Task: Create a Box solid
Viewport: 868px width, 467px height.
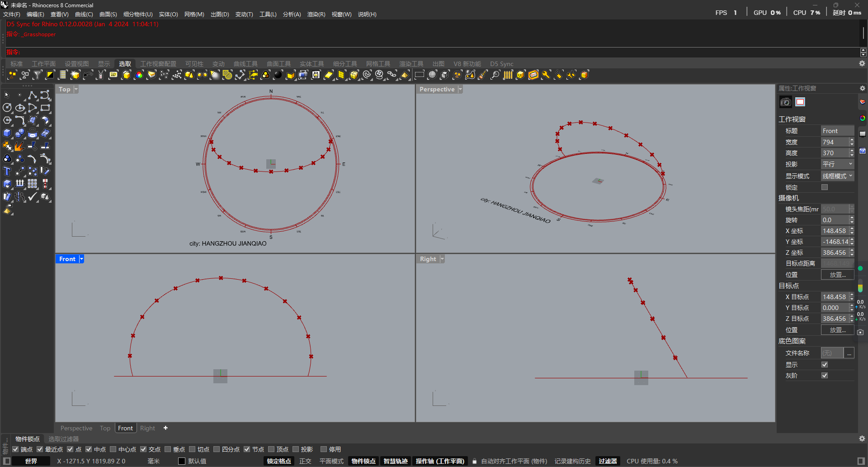Action: [7, 133]
